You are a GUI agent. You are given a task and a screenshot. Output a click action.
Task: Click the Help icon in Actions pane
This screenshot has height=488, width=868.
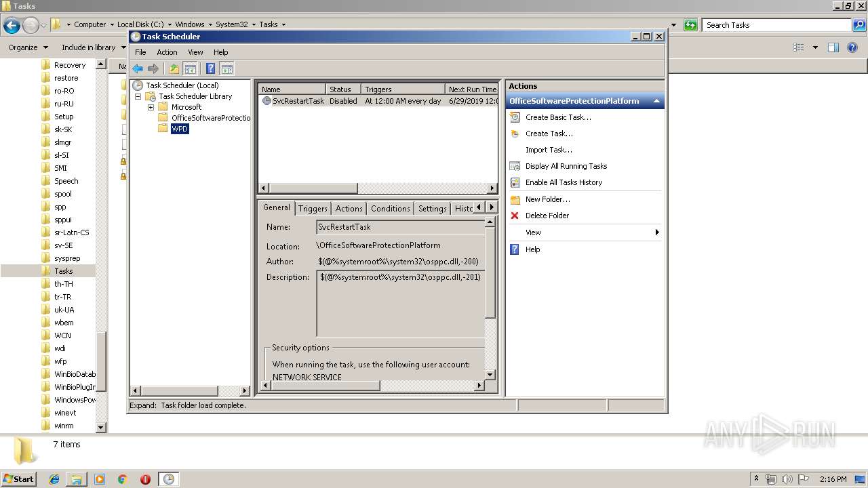pos(515,249)
